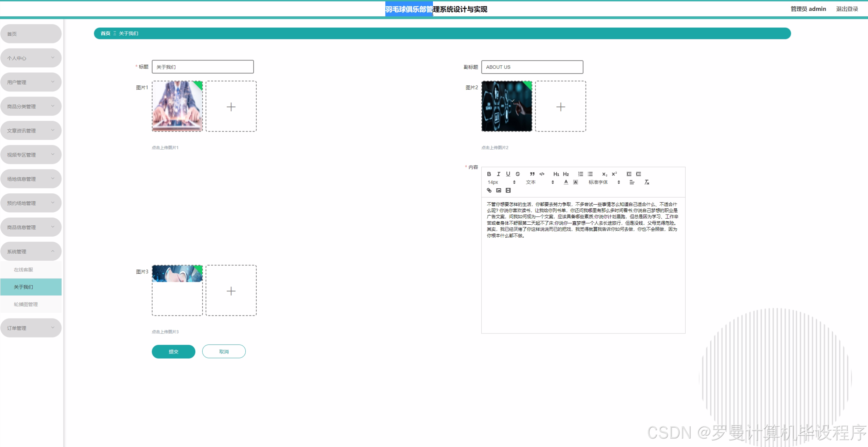This screenshot has height=447, width=868.
Task: Apply superscript formatting
Action: click(614, 174)
